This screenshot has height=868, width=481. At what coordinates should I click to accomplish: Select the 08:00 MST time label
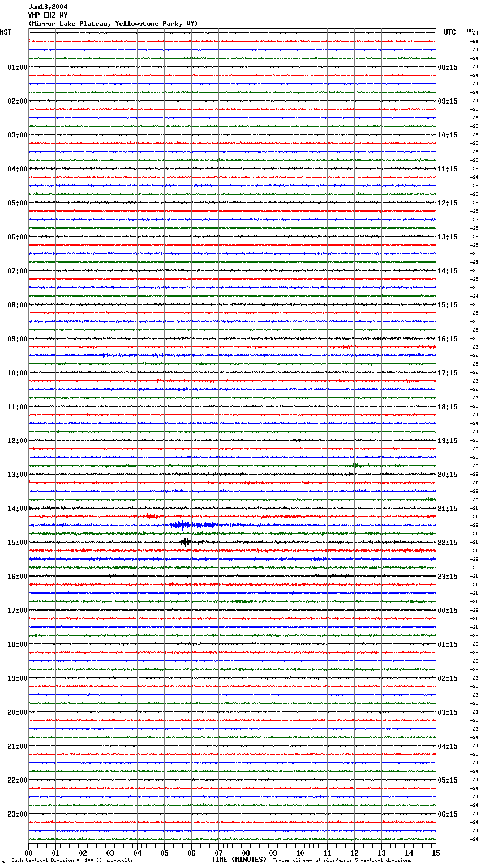(x=18, y=305)
